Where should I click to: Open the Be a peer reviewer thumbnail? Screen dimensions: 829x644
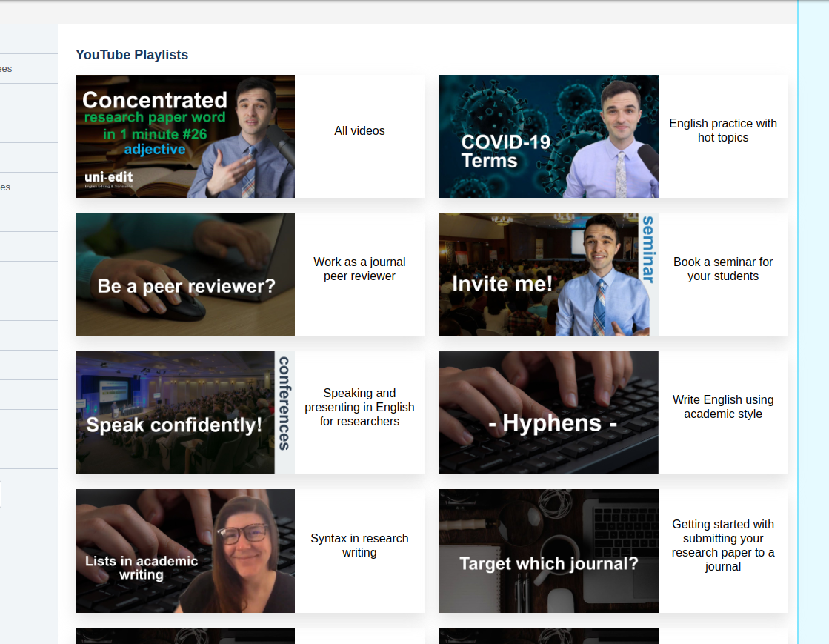pos(185,274)
